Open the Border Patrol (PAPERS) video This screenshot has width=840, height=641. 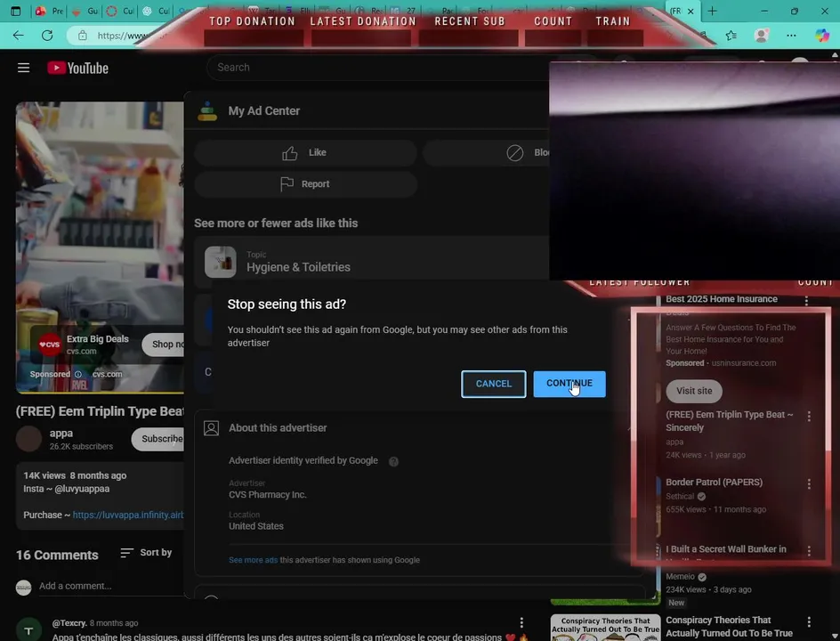[715, 483]
